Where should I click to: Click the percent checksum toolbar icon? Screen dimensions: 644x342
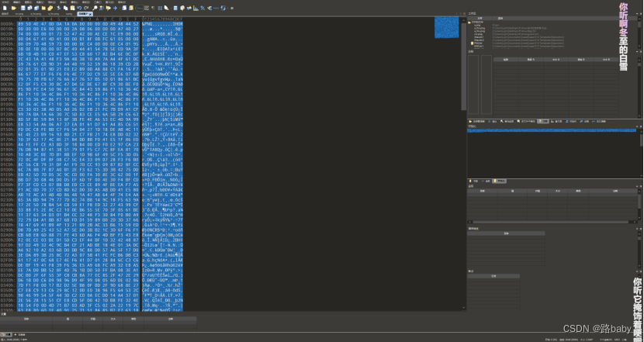203,8
